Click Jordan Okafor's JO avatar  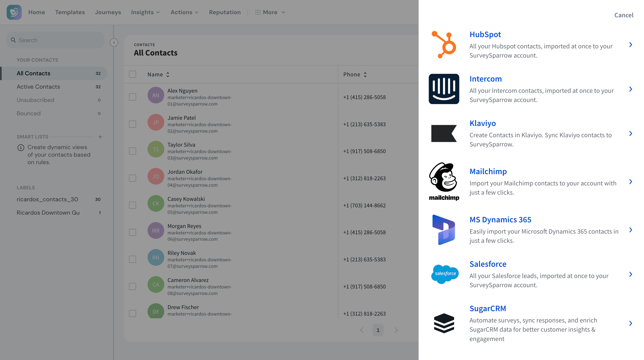[156, 176]
